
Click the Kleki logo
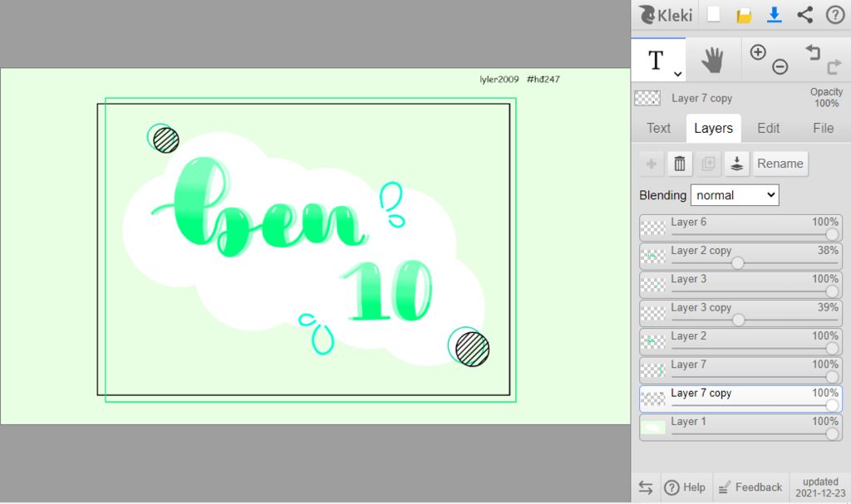[x=666, y=15]
